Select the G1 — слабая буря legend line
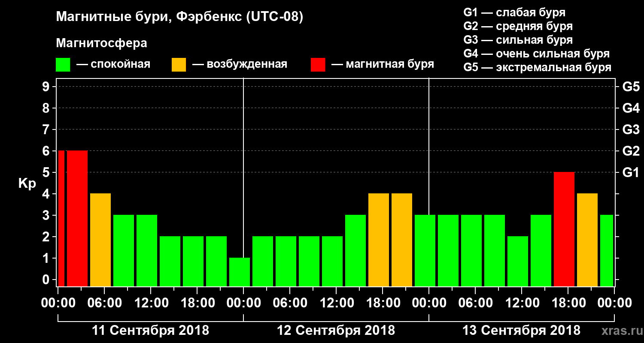644x343 pixels. 514,12
